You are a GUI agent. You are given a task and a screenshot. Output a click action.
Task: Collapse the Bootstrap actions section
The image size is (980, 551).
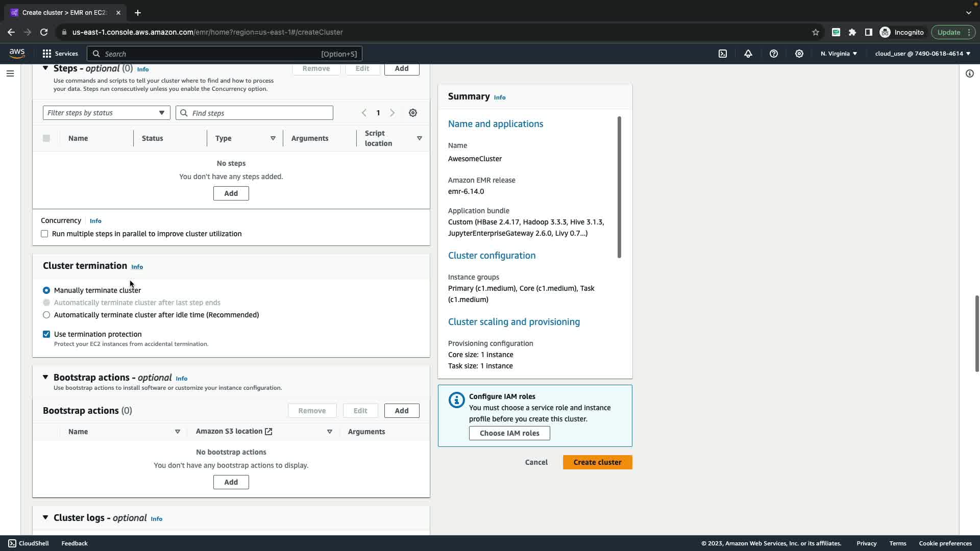[45, 377]
